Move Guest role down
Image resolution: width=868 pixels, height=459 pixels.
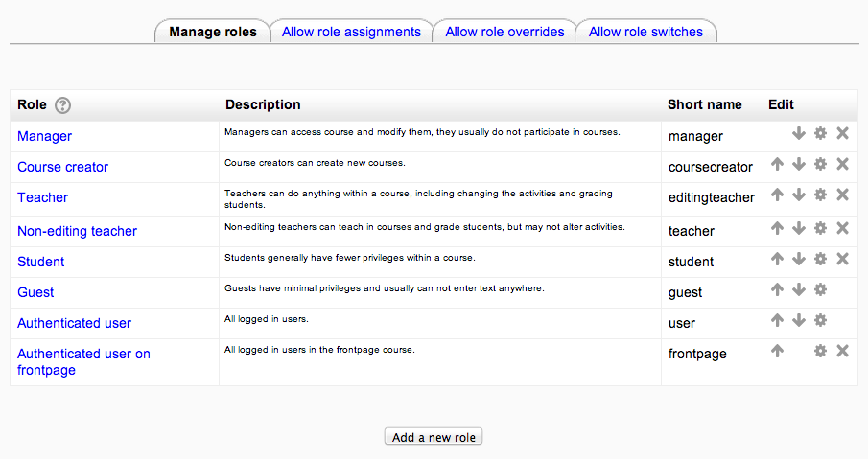click(798, 289)
